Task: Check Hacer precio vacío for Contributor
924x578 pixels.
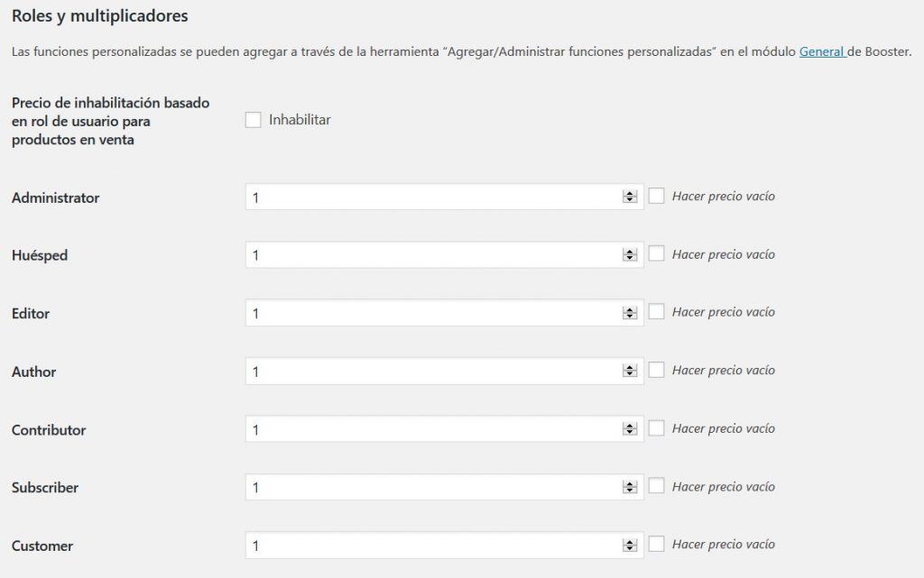Action: pos(657,428)
